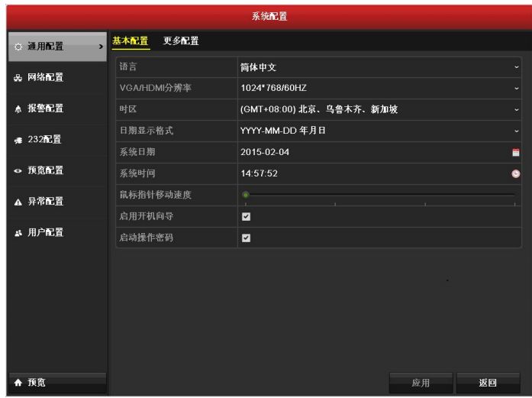Viewport: 532px width, 398px height.
Task: Click the gear icon beside 通用配置
Action: (x=18, y=47)
